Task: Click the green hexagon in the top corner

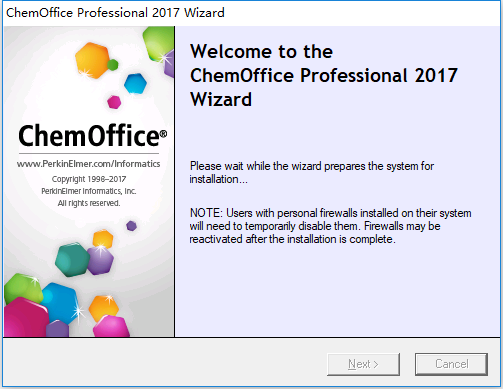Action: (x=158, y=43)
